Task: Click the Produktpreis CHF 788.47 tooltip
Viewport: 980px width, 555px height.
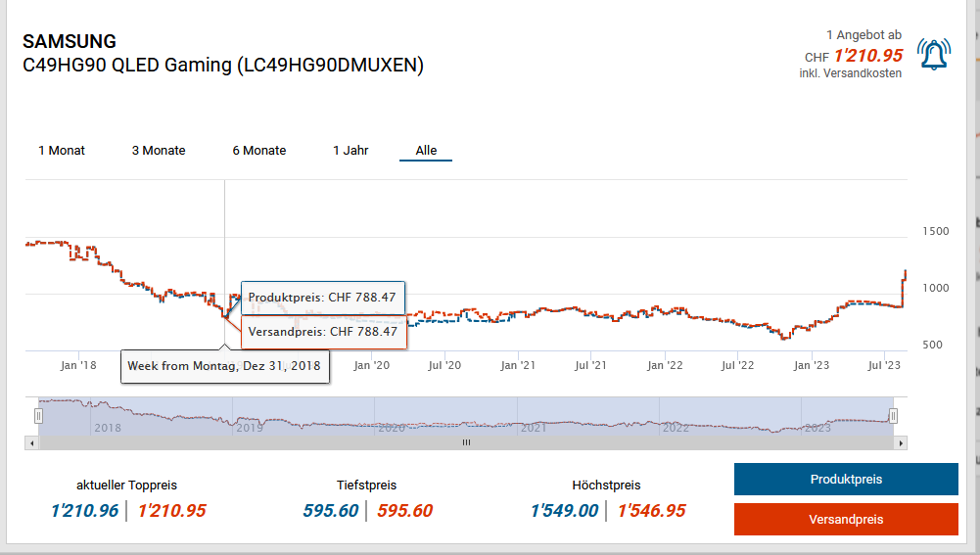Action: [x=322, y=298]
